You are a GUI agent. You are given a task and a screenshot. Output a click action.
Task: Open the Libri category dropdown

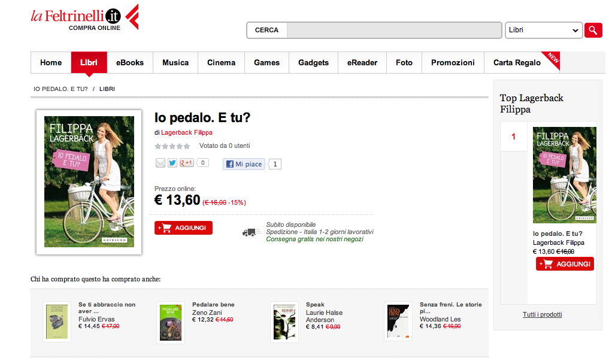pyautogui.click(x=544, y=30)
